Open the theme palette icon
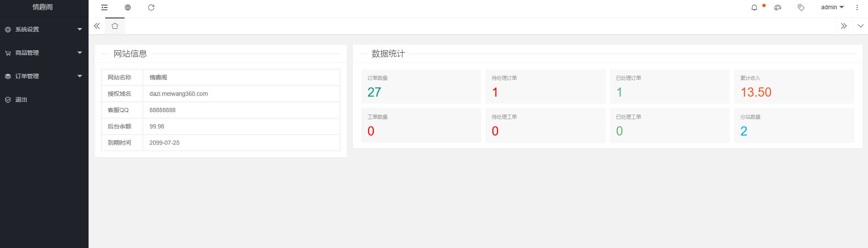This screenshot has height=248, width=868. (778, 8)
